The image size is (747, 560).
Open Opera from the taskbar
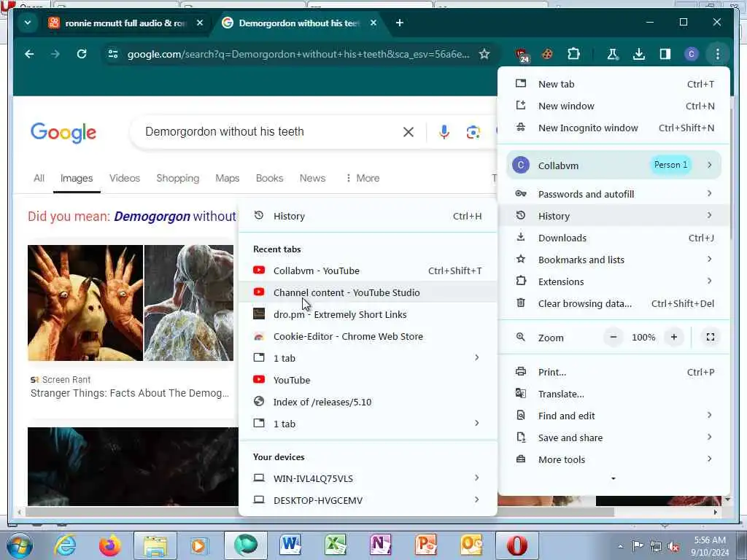coord(516,545)
